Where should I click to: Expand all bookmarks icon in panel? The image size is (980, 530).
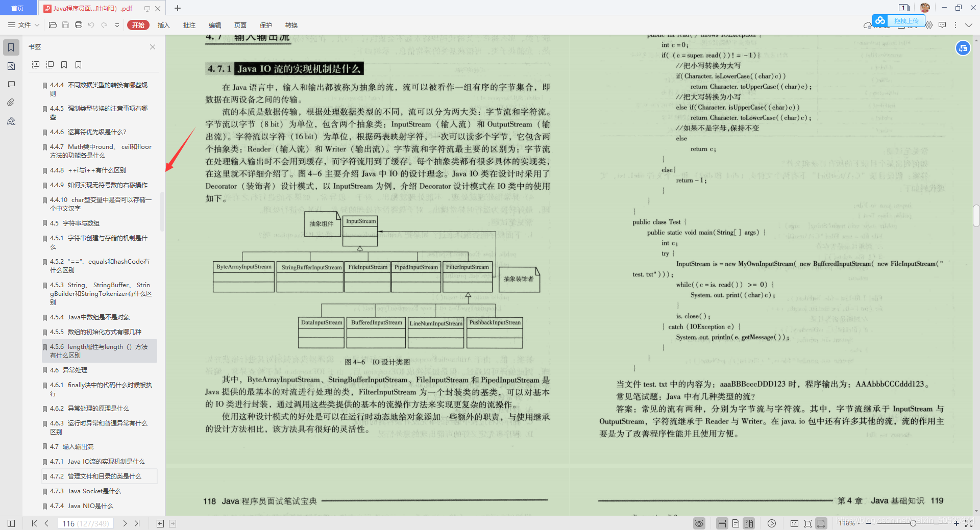point(36,65)
